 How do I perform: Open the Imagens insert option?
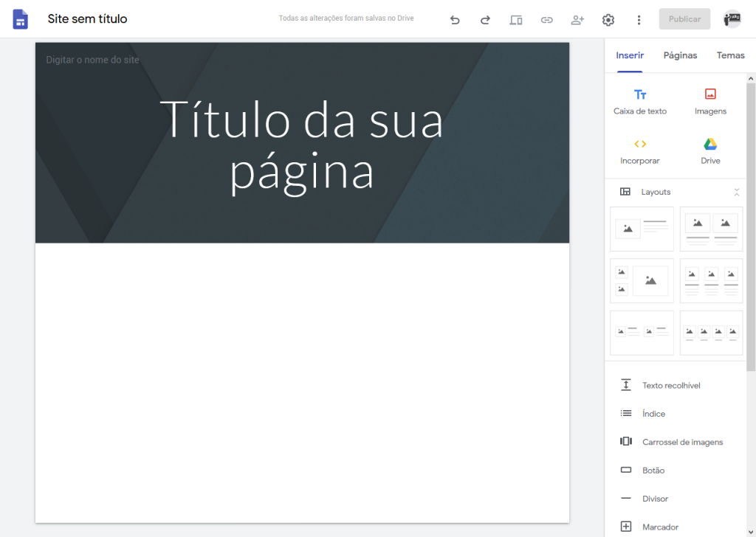click(x=710, y=102)
